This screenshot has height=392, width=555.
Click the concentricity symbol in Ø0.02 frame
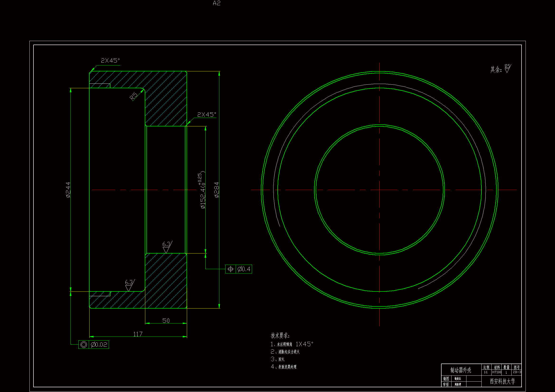[x=84, y=344]
